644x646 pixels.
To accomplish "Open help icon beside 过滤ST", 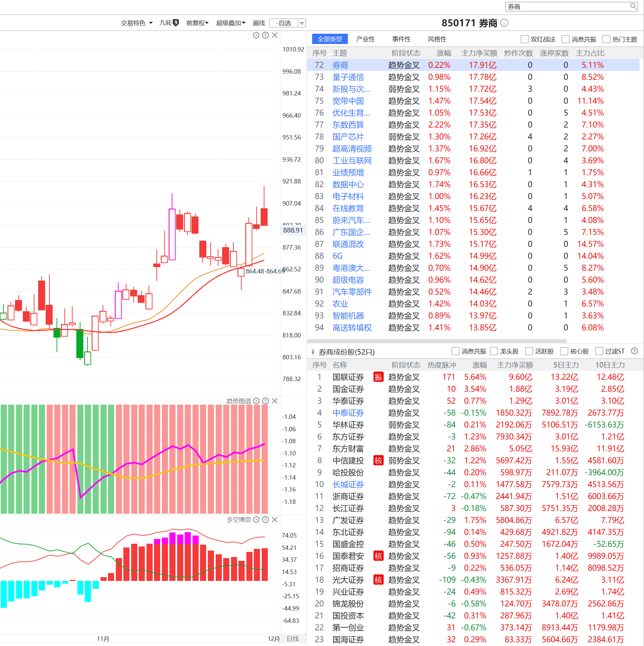I will point(634,351).
